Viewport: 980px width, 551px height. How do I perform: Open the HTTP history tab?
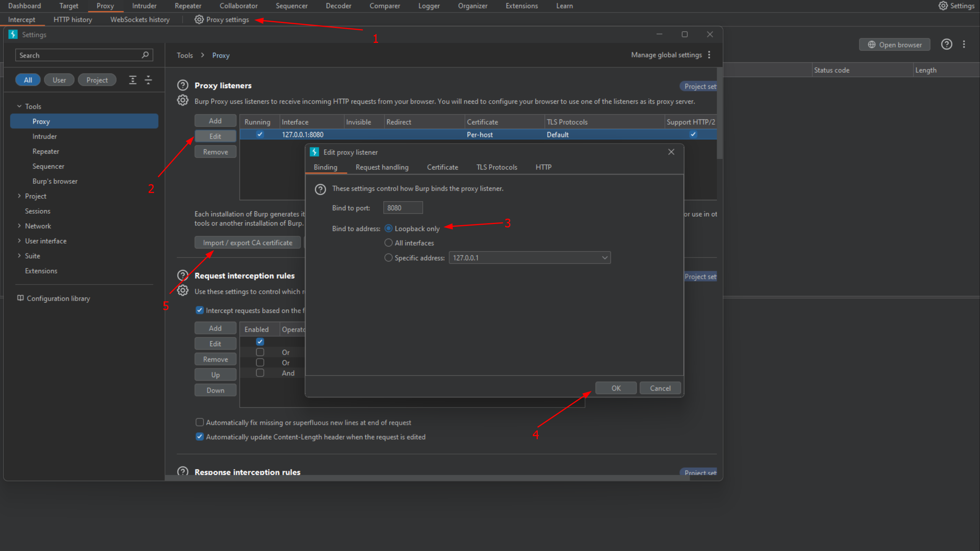[73, 20]
